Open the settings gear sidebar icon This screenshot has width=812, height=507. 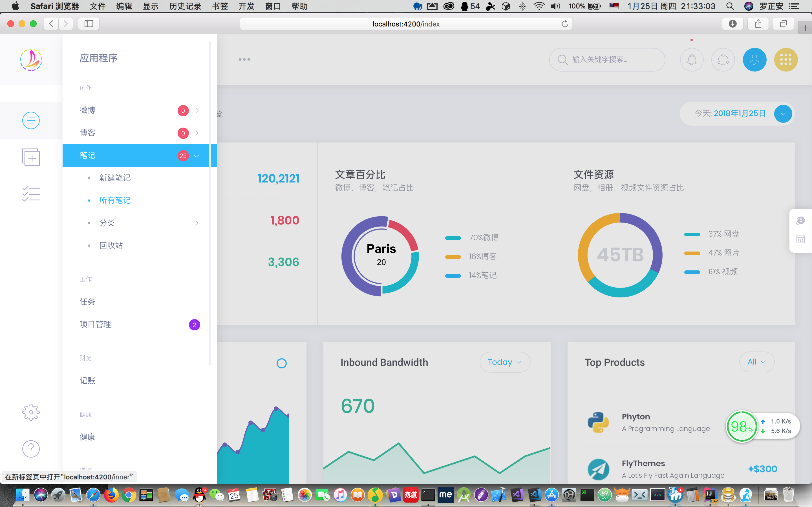(31, 412)
